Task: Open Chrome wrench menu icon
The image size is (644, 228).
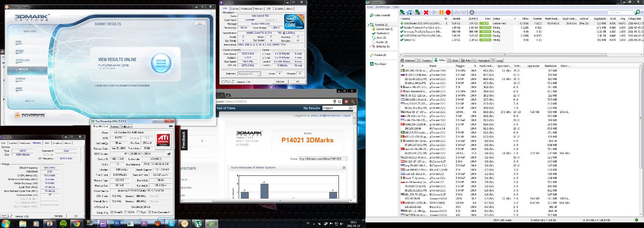Action: 353,102
